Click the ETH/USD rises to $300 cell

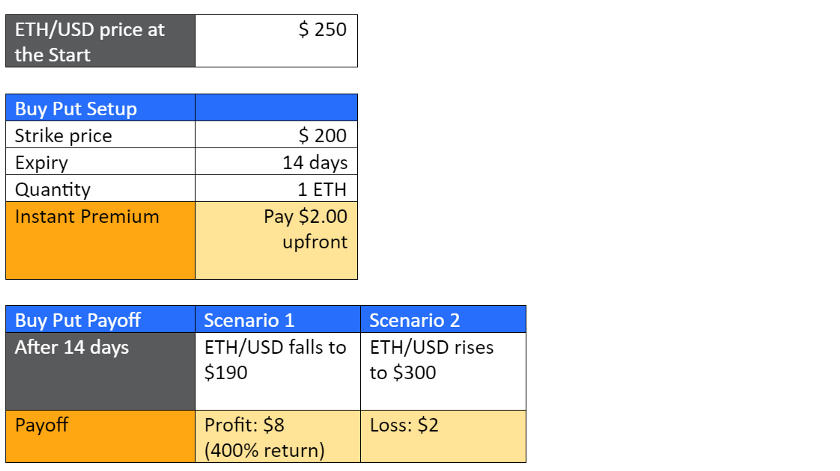(442, 371)
